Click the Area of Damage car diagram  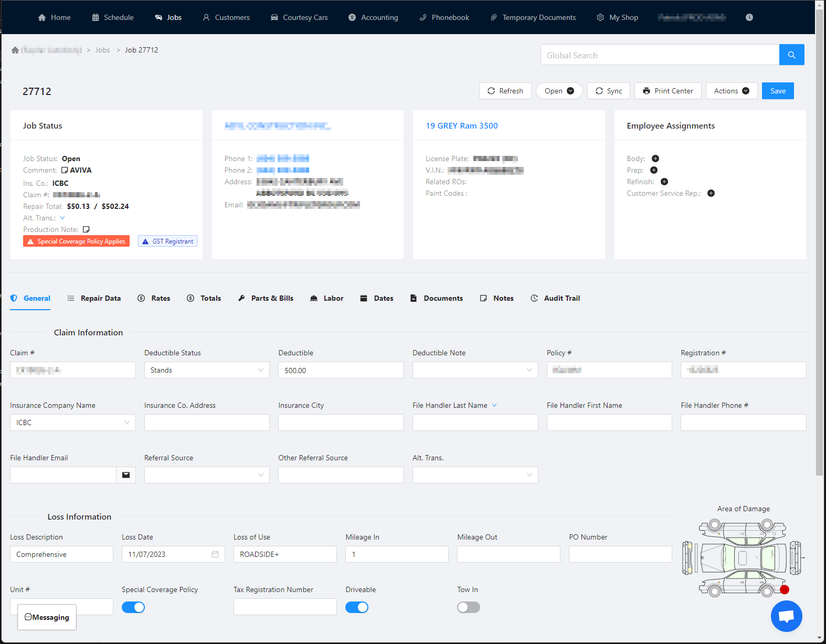743,558
